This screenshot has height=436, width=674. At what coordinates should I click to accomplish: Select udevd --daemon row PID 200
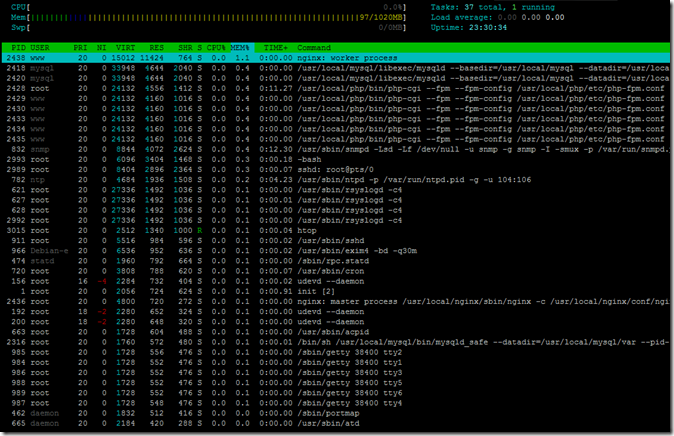point(336,322)
